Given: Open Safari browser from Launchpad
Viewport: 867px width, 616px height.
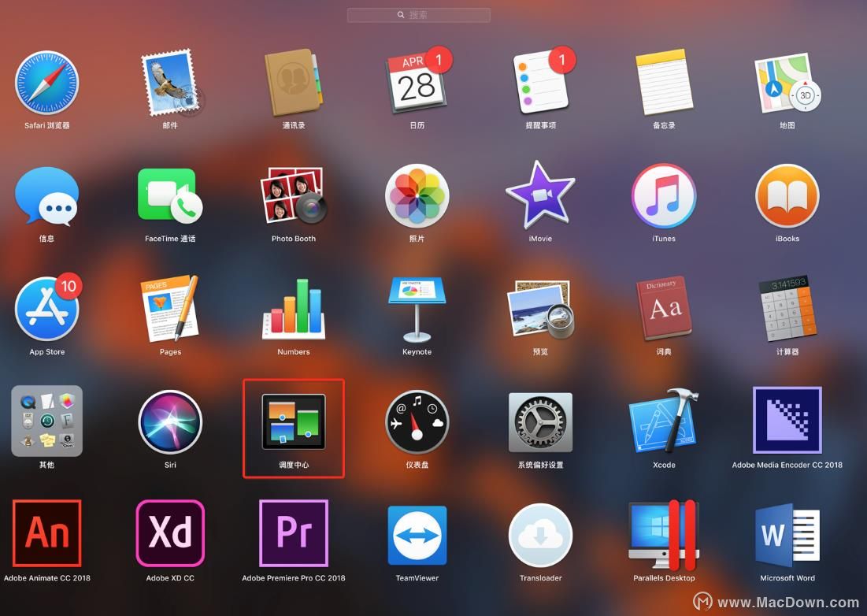Looking at the screenshot, I should 47,83.
